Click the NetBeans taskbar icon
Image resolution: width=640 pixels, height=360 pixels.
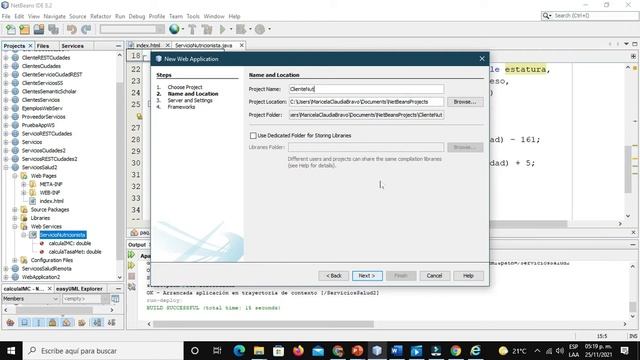(x=377, y=351)
